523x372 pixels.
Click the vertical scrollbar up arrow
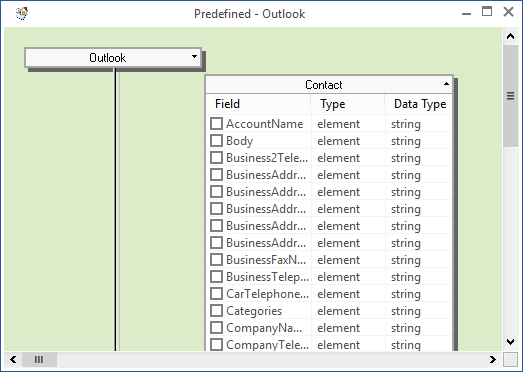510,36
